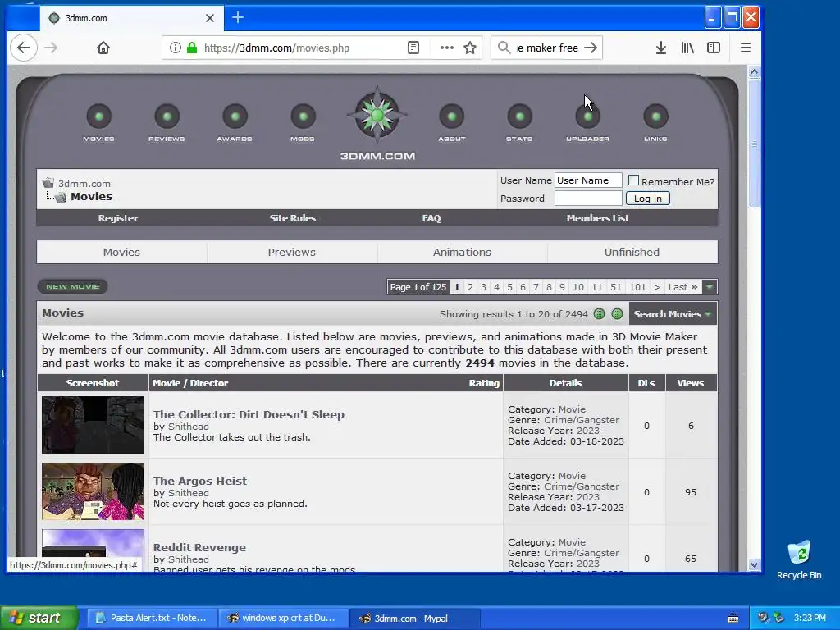
Task: Go back with the browser back arrow
Action: [24, 48]
